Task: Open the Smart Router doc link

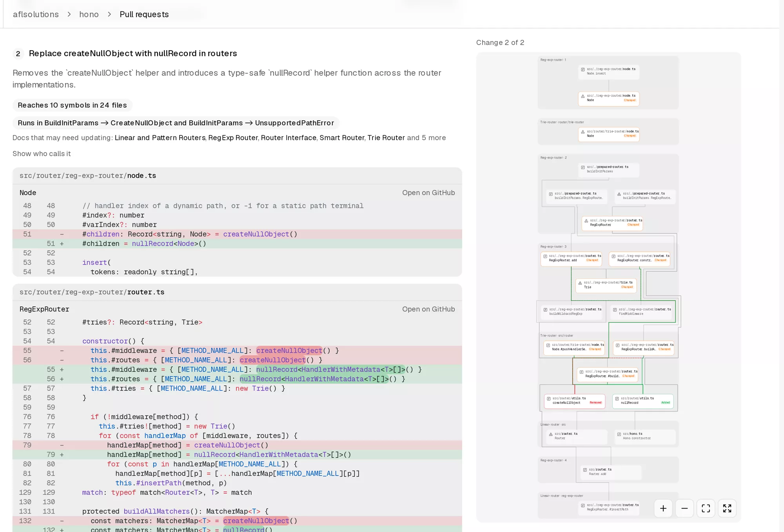Action: click(342, 138)
